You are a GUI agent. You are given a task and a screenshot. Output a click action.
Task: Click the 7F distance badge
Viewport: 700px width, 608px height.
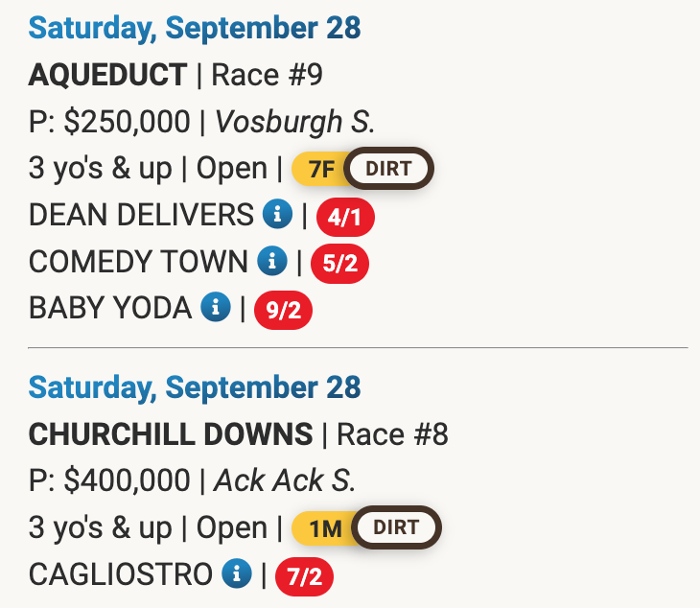(320, 170)
